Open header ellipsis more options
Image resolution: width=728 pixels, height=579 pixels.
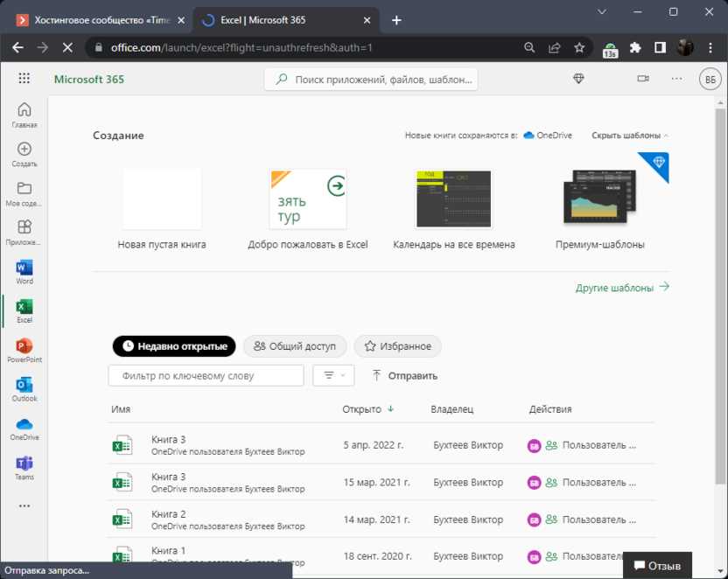677,79
